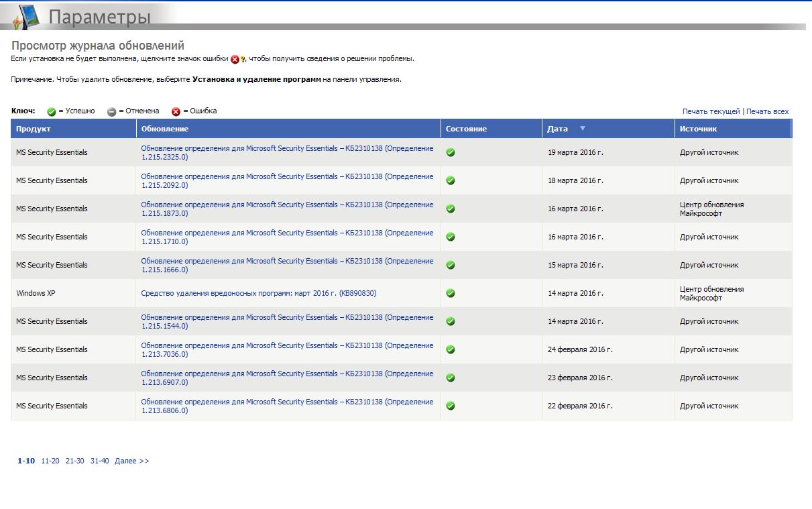Open update with definition 1.215.1666.0
Image resolution: width=812 pixels, height=509 pixels.
(x=287, y=265)
